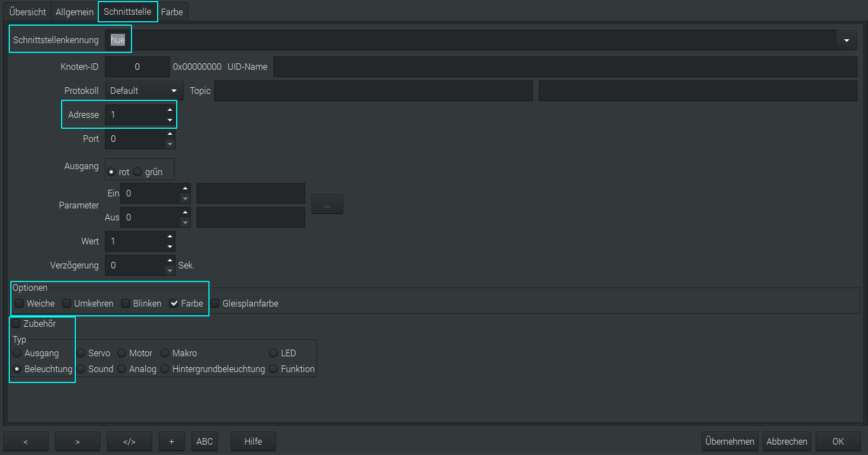Image resolution: width=868 pixels, height=455 pixels.
Task: Select the grün output radio button
Action: point(138,172)
